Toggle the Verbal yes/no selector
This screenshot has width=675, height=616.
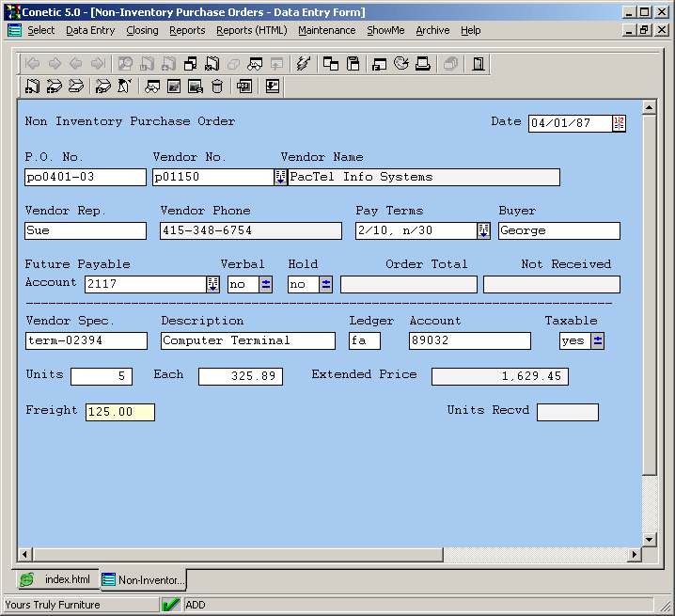pos(266,284)
